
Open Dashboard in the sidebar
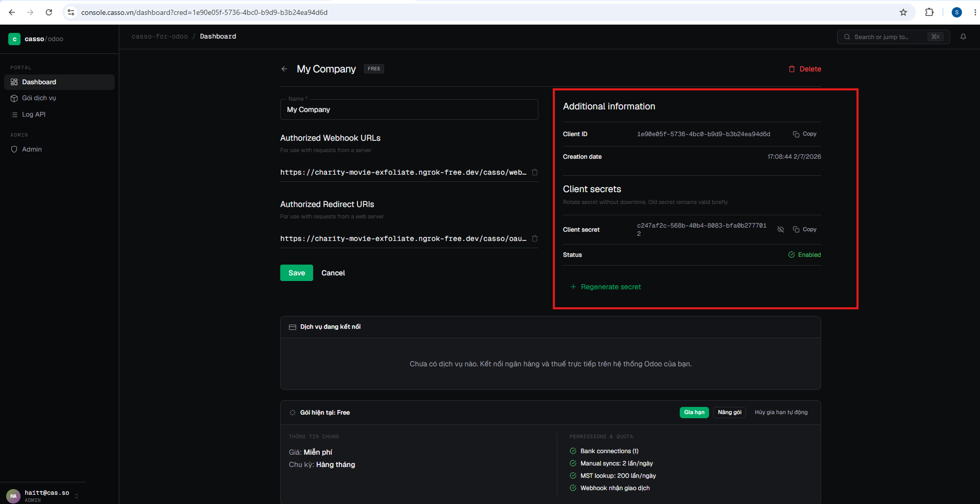59,82
